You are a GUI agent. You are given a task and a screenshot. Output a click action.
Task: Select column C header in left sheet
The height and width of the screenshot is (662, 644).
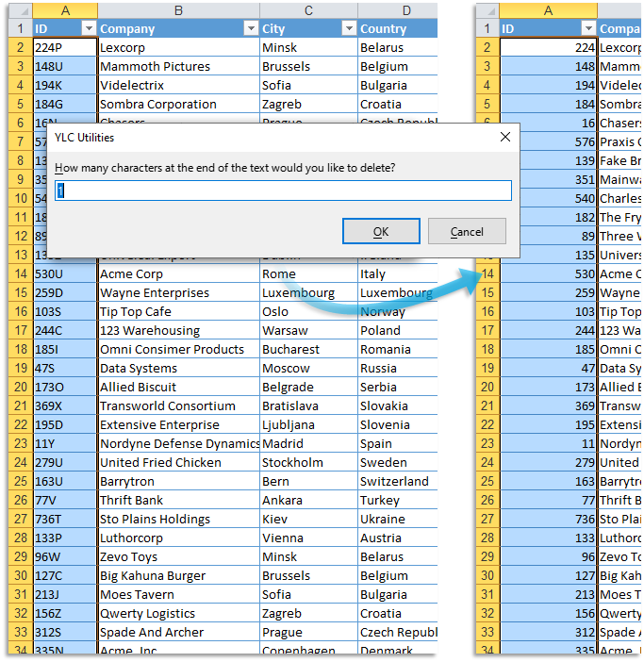(308, 10)
